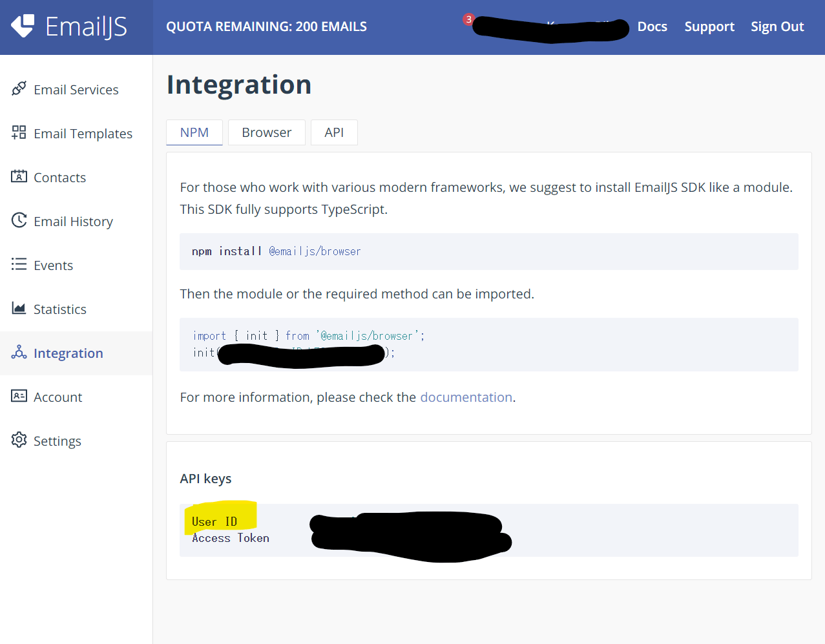Open the Docs link in header

point(653,26)
